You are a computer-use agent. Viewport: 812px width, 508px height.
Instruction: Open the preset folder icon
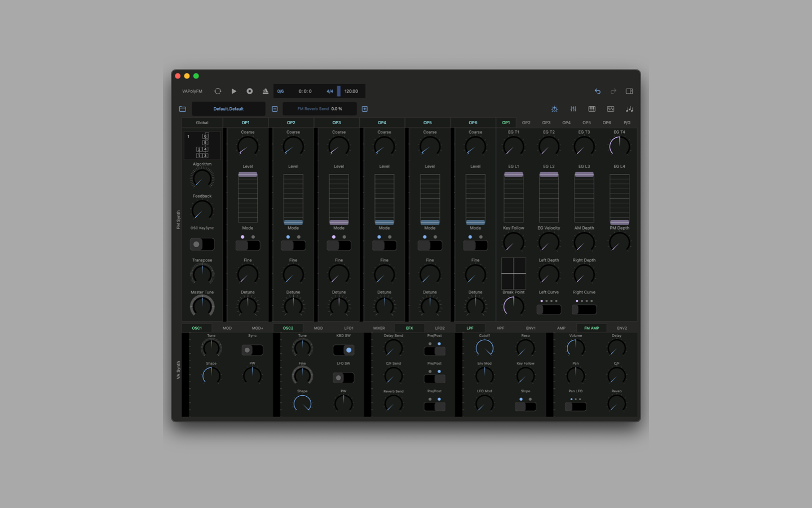click(x=183, y=109)
